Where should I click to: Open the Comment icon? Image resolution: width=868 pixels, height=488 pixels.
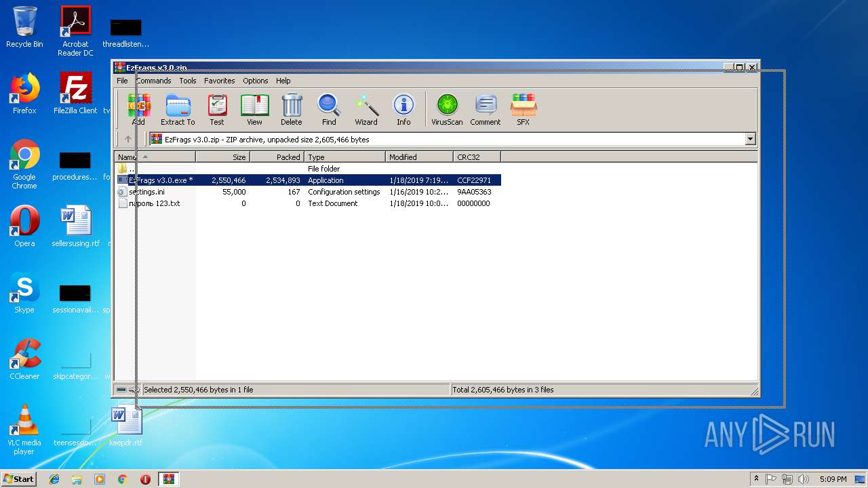click(x=486, y=110)
